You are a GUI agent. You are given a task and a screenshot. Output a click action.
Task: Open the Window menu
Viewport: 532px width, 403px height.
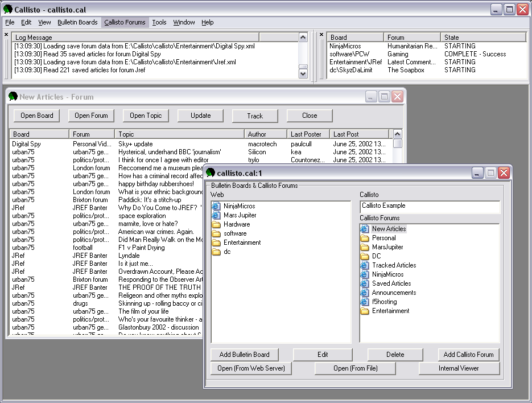point(184,22)
